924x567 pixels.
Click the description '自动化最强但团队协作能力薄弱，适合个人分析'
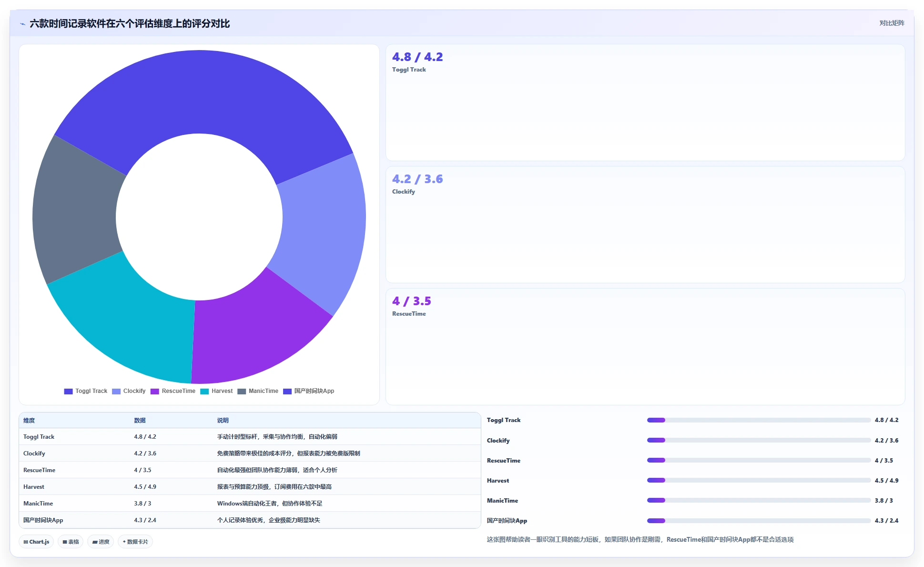(277, 470)
